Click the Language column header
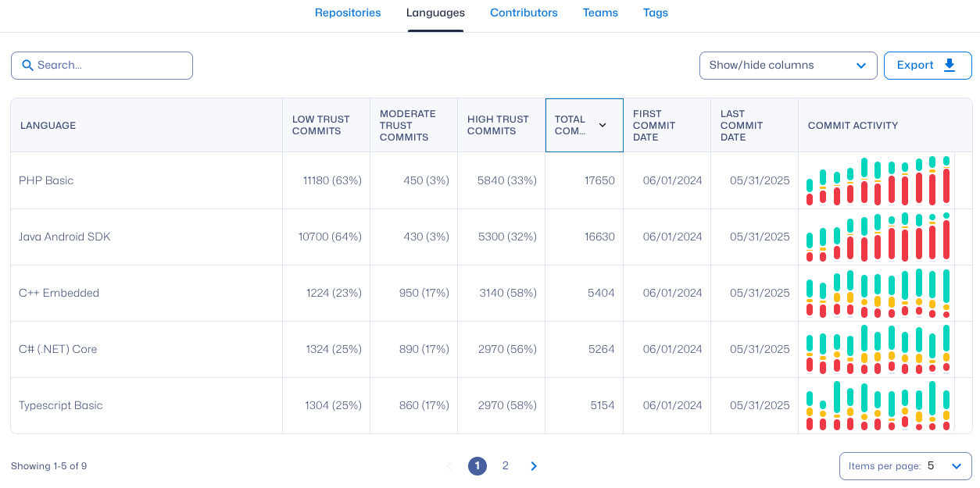The height and width of the screenshot is (488, 980). coord(48,126)
